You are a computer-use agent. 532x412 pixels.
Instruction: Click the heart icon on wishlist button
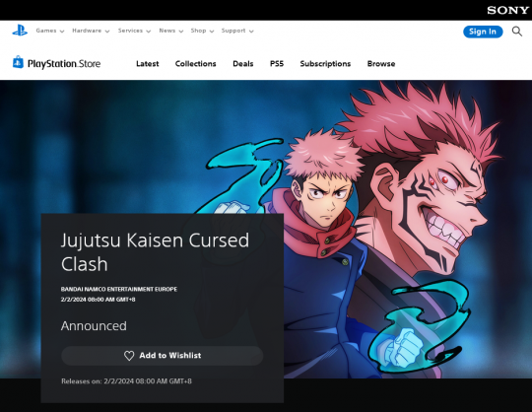point(129,356)
